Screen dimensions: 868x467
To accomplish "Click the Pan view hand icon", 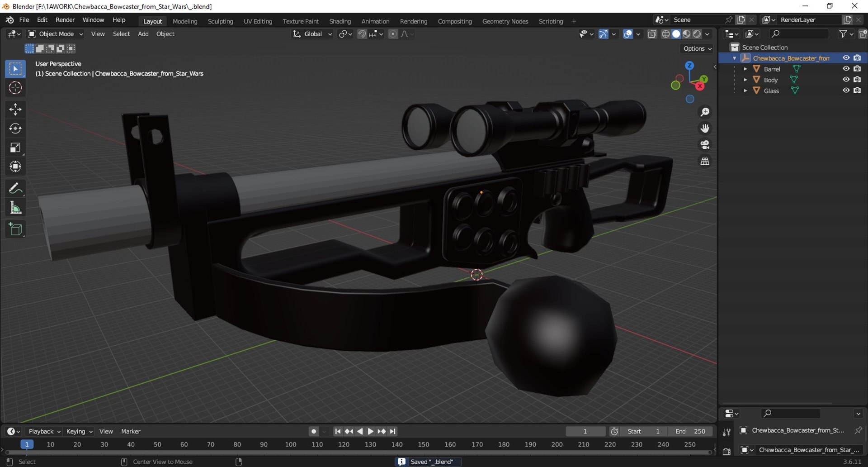I will [x=705, y=129].
